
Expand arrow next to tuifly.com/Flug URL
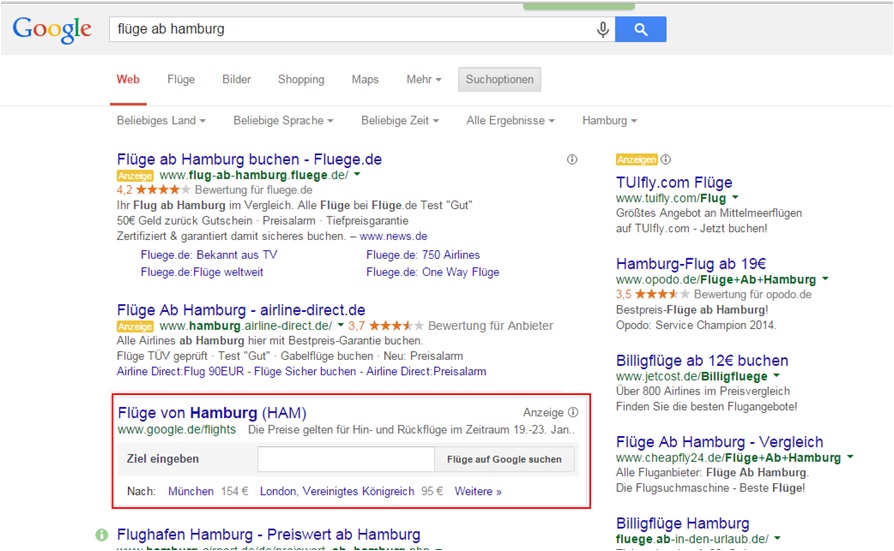click(735, 197)
